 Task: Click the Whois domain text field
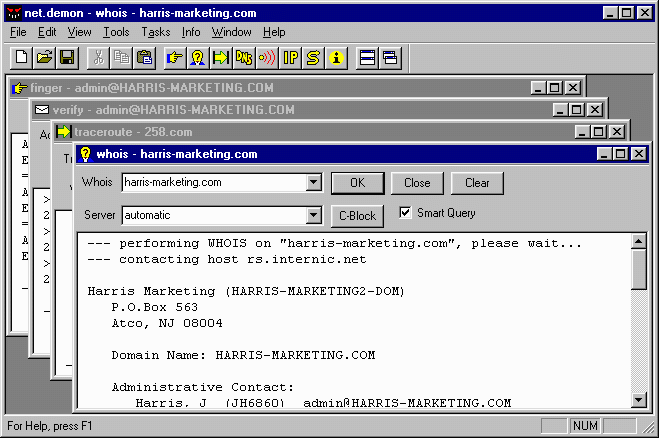(x=214, y=183)
